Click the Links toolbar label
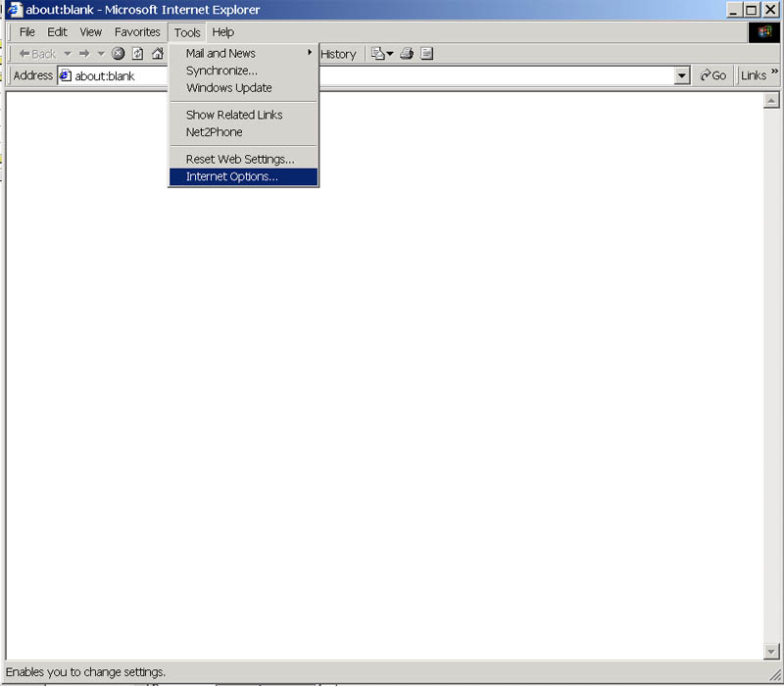 pyautogui.click(x=754, y=75)
